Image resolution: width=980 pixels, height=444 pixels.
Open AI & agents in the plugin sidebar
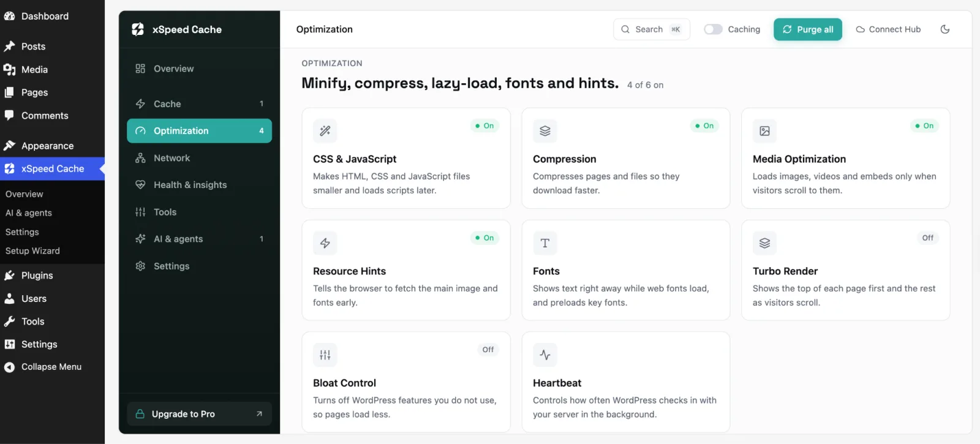(199, 239)
